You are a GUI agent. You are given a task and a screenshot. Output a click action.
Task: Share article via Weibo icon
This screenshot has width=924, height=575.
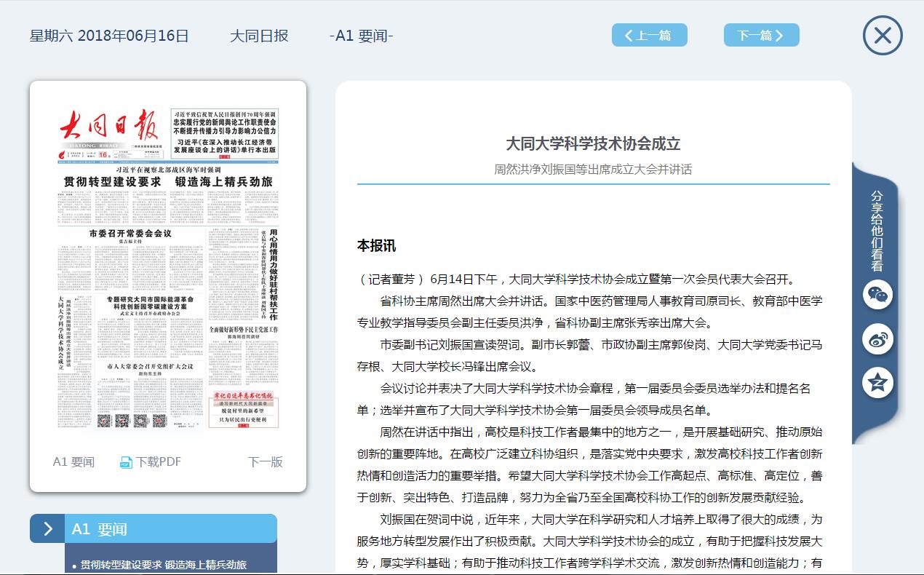point(877,339)
